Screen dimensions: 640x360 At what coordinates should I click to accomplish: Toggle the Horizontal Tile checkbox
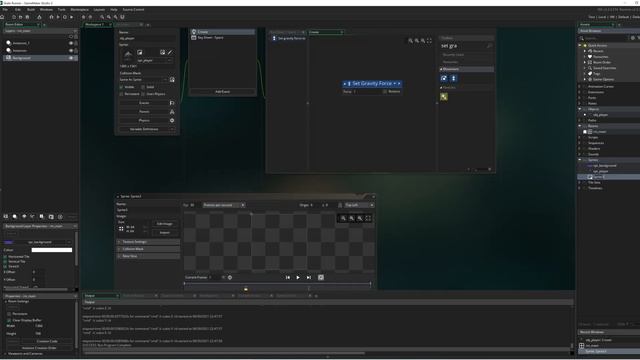tap(5, 257)
